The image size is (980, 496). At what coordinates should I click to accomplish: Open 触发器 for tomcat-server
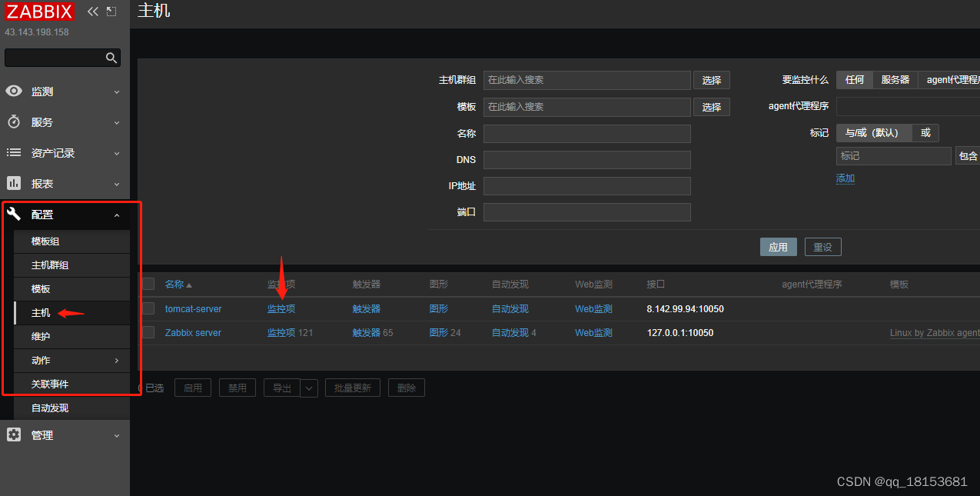click(x=367, y=309)
